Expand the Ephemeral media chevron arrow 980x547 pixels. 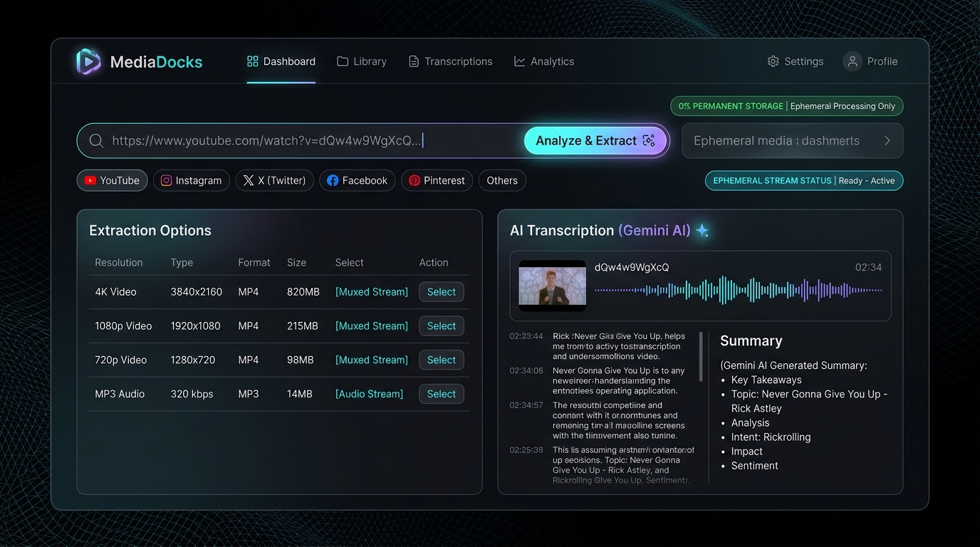(x=887, y=141)
